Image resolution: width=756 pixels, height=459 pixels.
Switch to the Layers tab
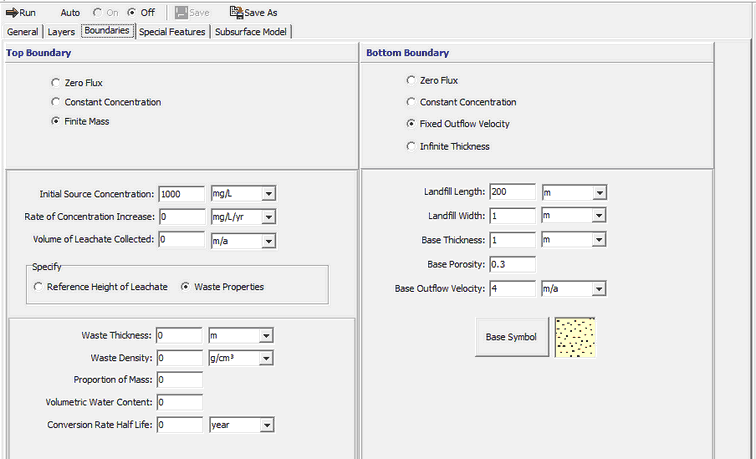point(61,32)
